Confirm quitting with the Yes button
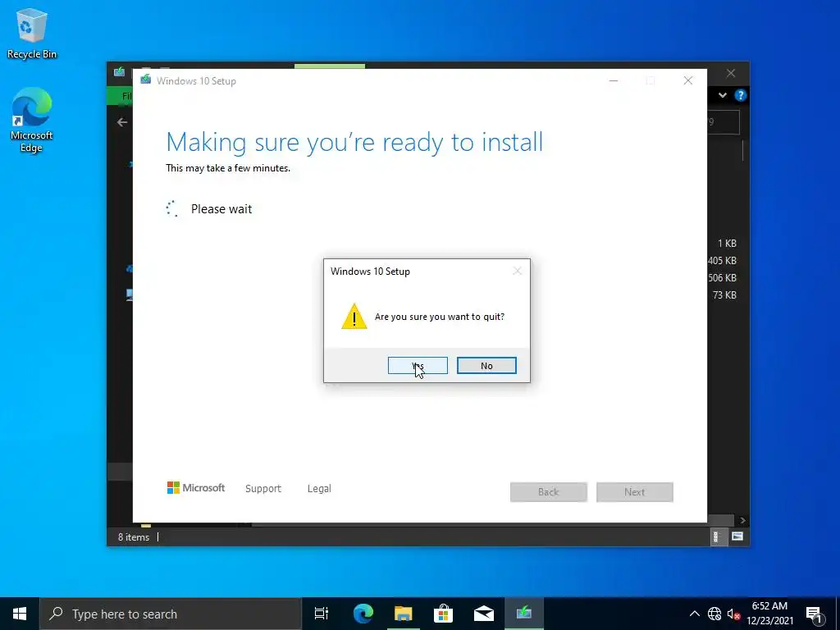Viewport: 840px width, 630px height. [x=418, y=365]
